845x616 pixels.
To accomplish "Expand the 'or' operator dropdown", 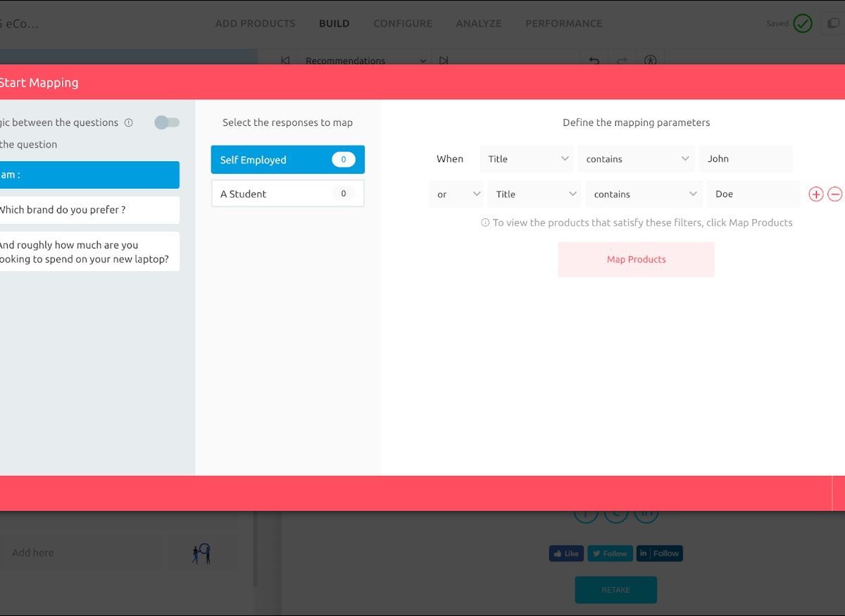I will tap(456, 194).
